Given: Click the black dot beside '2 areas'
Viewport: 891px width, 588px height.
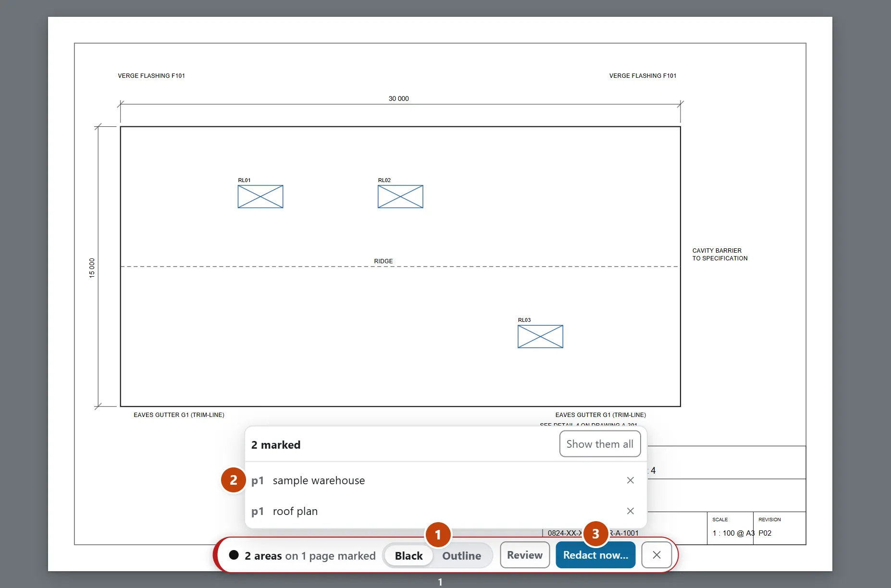Looking at the screenshot, I should pos(234,555).
